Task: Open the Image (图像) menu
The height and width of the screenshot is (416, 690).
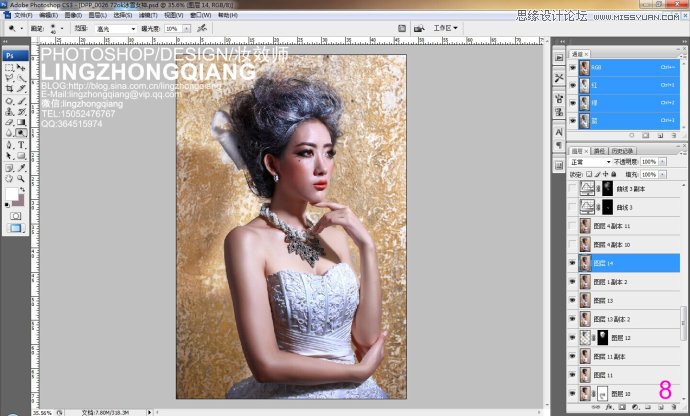Action: coord(73,15)
